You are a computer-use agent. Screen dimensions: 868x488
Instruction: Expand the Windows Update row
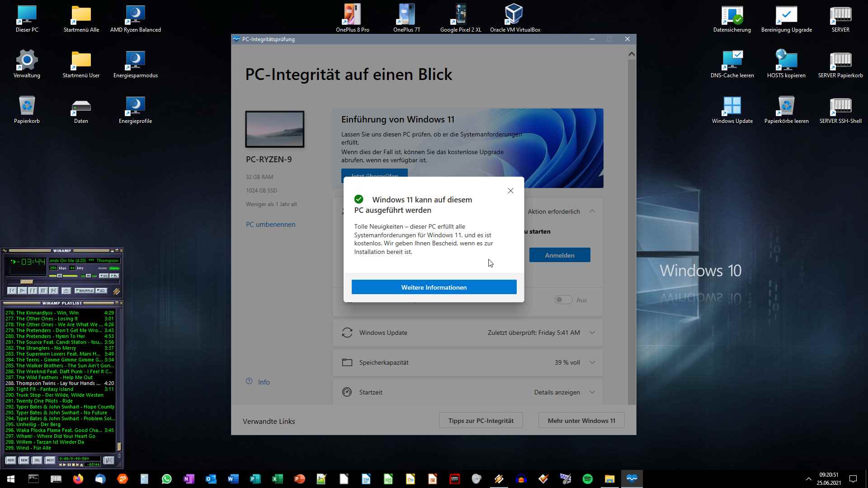(x=592, y=333)
